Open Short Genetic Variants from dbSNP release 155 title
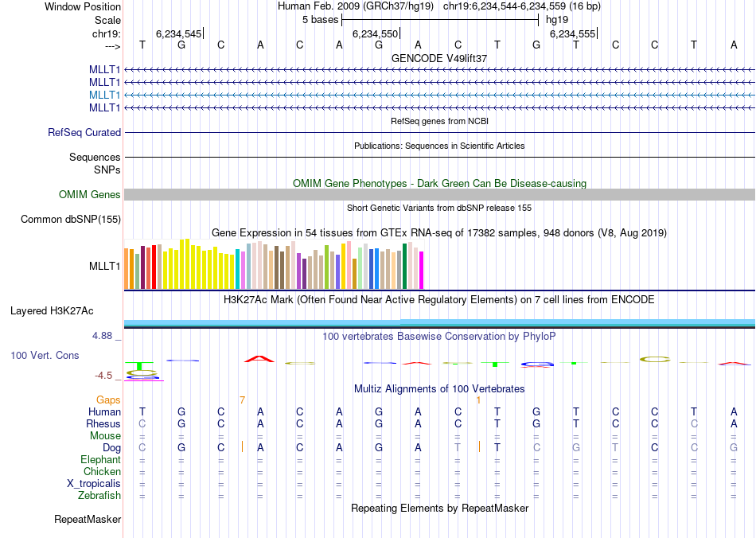The image size is (756, 538). (439, 208)
